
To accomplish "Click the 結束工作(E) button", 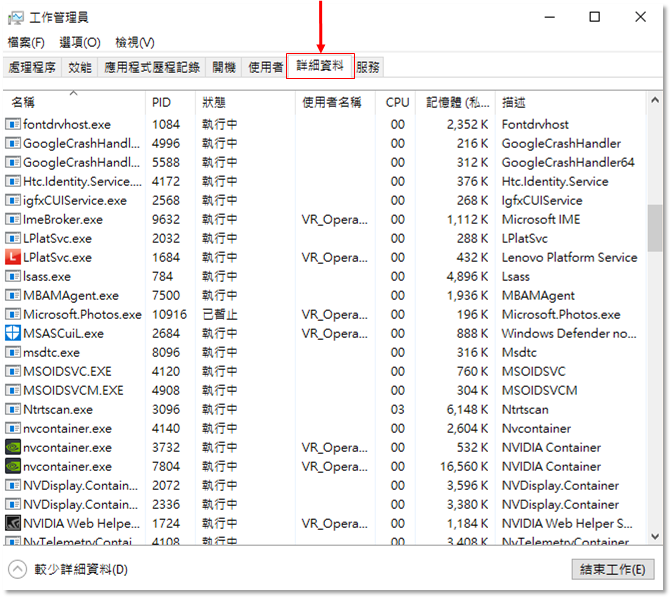I will click(x=613, y=570).
